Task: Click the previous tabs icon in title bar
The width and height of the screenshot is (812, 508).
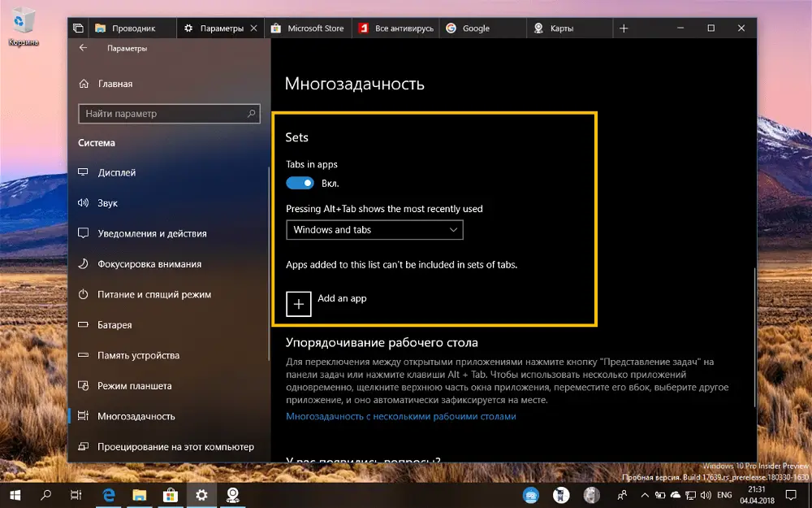Action: [78, 28]
